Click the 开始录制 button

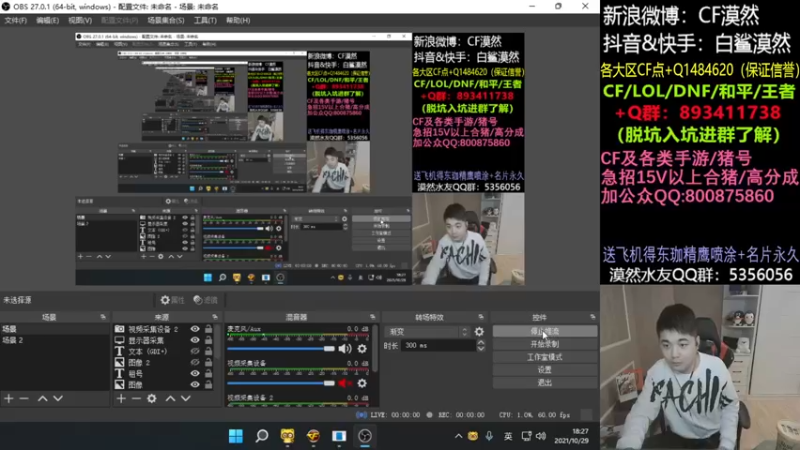544,344
